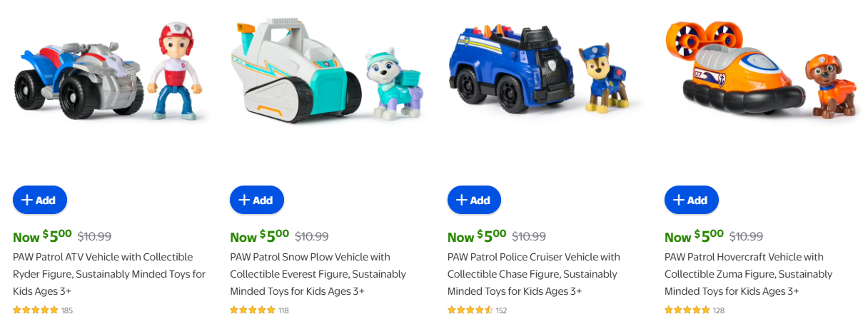
Task: Click the Everest Snow Plow $5.00 price
Action: coord(259,236)
